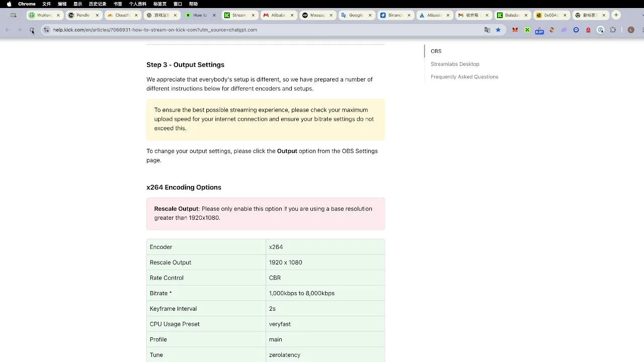Open the 书签 menu in menu bar
This screenshot has height=362, width=644.
pos(117,4)
